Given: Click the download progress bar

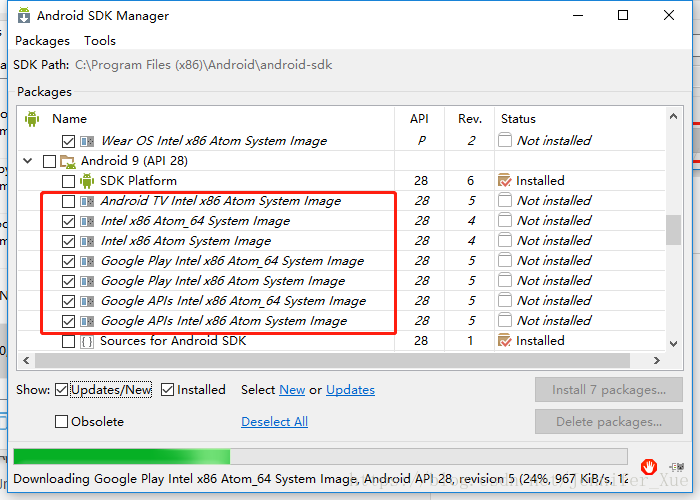Looking at the screenshot, I should (x=320, y=457).
